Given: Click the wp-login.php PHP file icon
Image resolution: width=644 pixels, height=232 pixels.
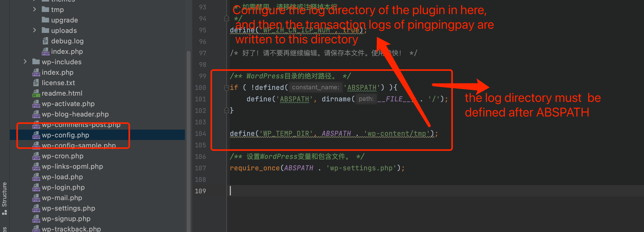Looking at the screenshot, I should coord(36,187).
